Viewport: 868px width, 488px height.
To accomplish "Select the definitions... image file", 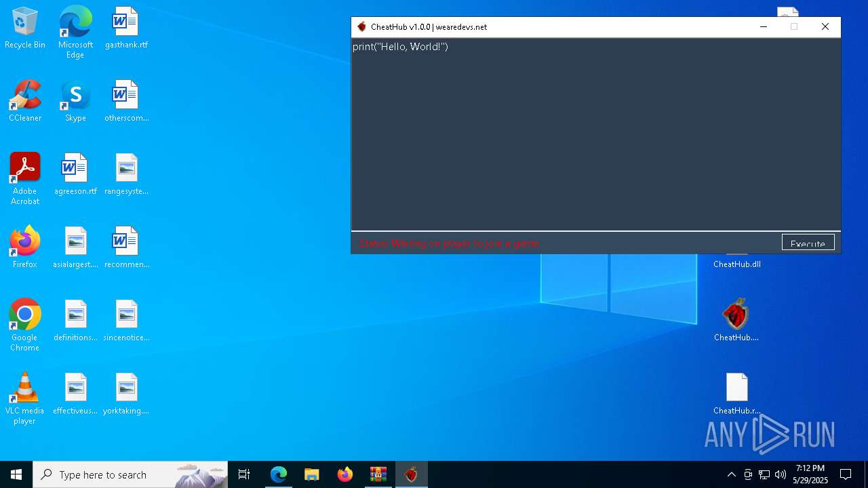I will pos(75,321).
